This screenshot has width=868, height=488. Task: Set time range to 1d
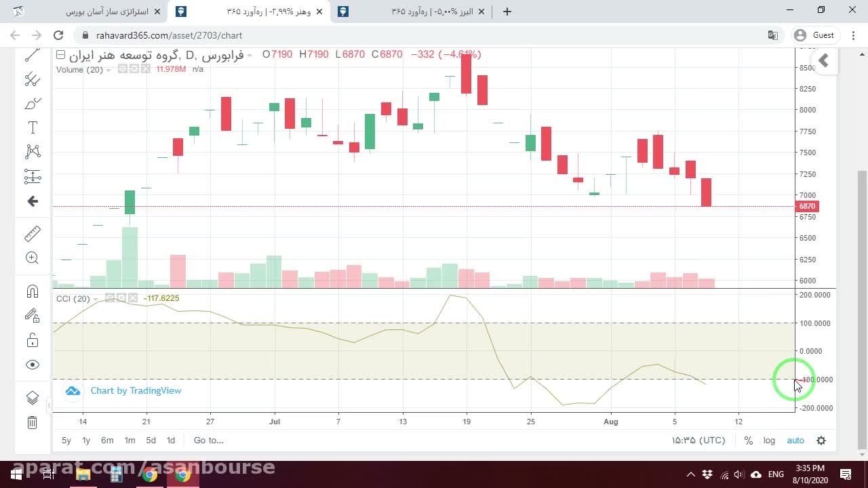pos(171,441)
